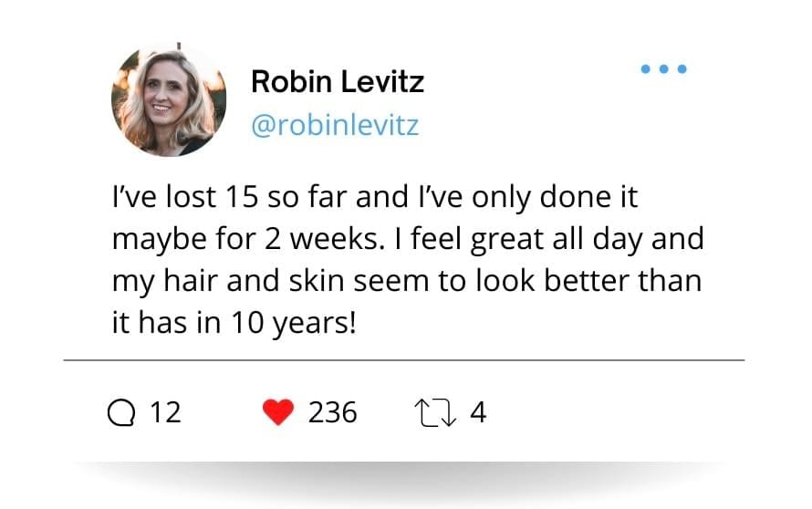Open the three-dot more options menu

[x=663, y=68]
